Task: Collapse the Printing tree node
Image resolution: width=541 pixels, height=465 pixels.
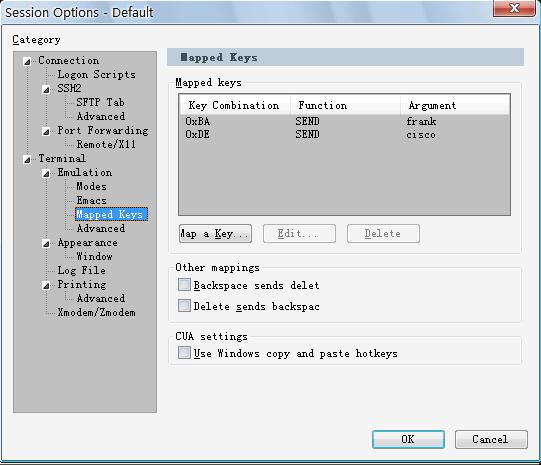Action: tap(46, 286)
